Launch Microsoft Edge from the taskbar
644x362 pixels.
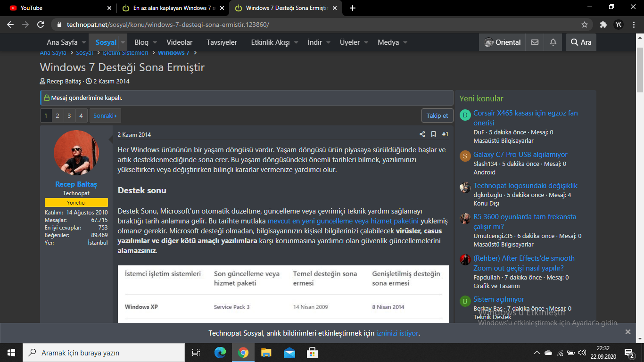tap(220, 353)
